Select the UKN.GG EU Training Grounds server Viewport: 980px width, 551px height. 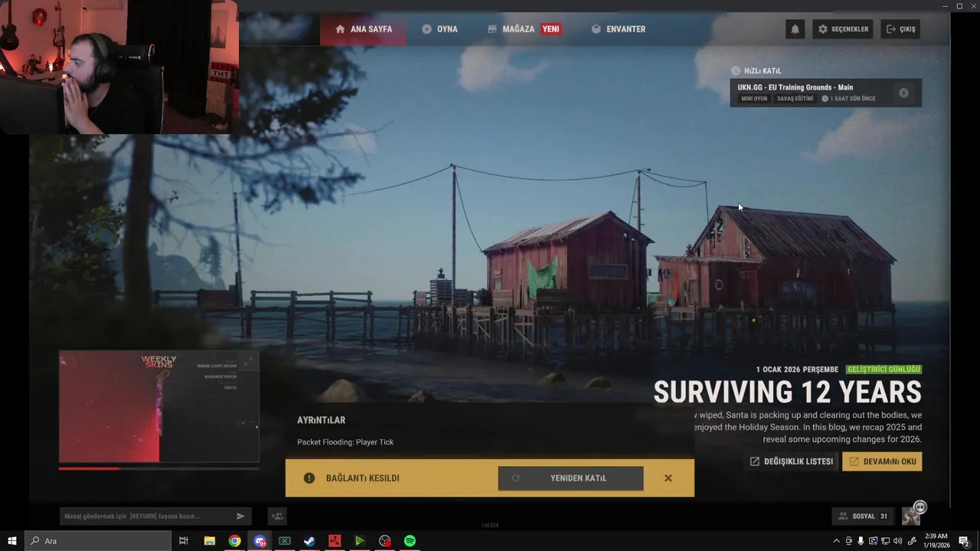tap(825, 93)
